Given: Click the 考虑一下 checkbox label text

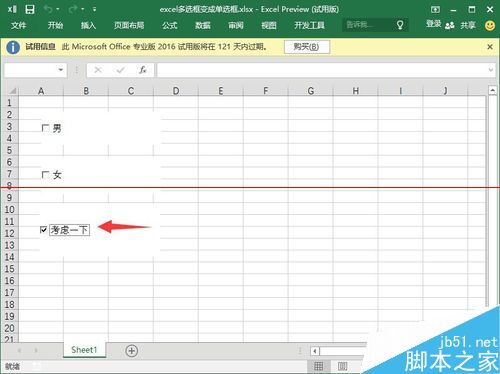Looking at the screenshot, I should [x=69, y=230].
